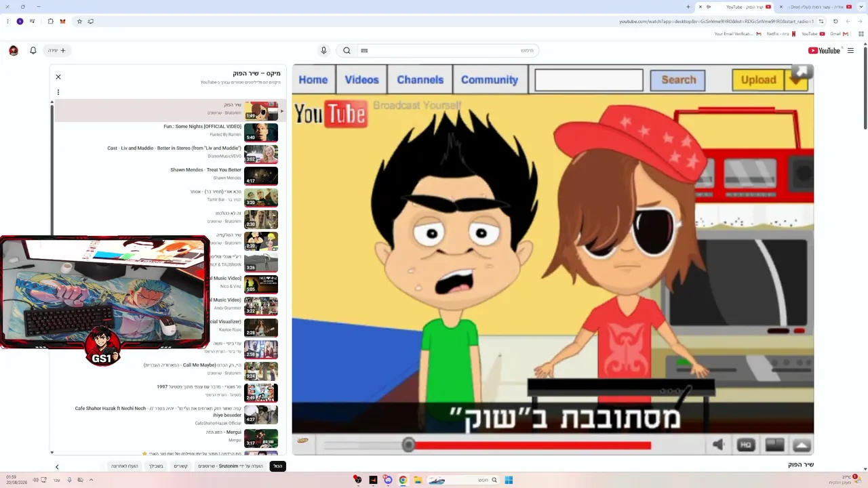Select Tamir Bar playlist item thumbnail
868x488 pixels.
tap(261, 197)
